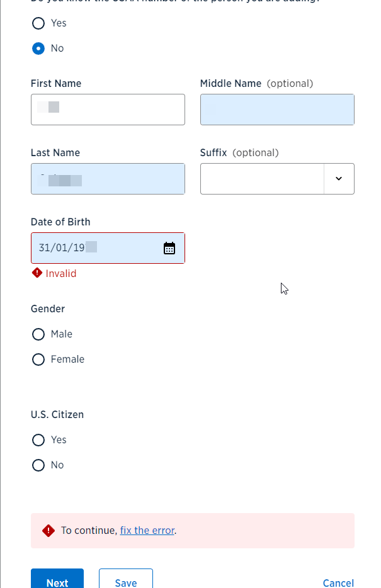Click the Date of Birth input field

[x=94, y=248]
